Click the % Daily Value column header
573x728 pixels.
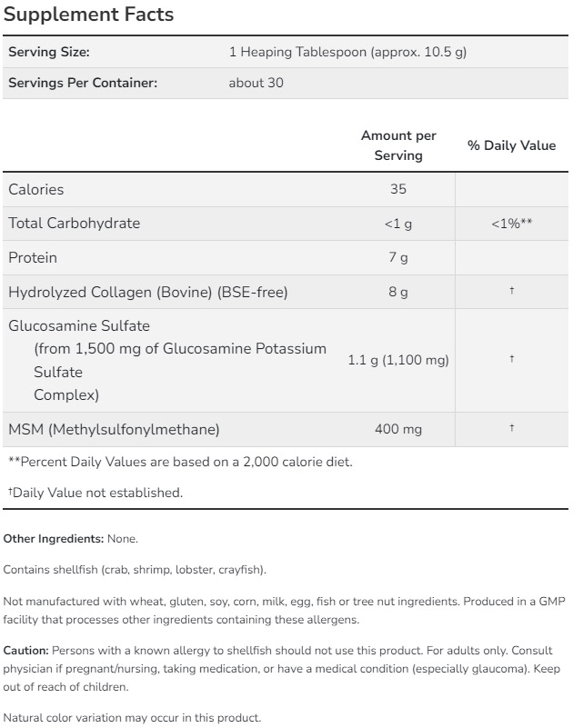point(511,145)
